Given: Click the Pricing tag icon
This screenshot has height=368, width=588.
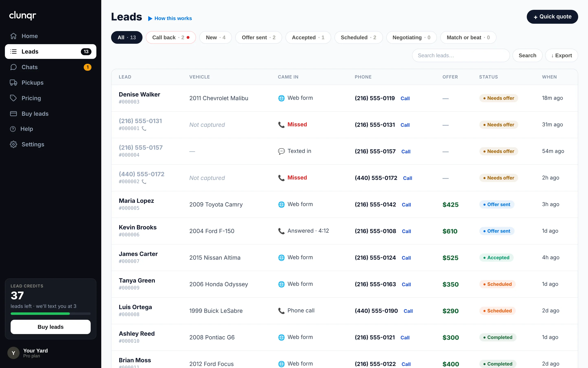Looking at the screenshot, I should coord(13,98).
